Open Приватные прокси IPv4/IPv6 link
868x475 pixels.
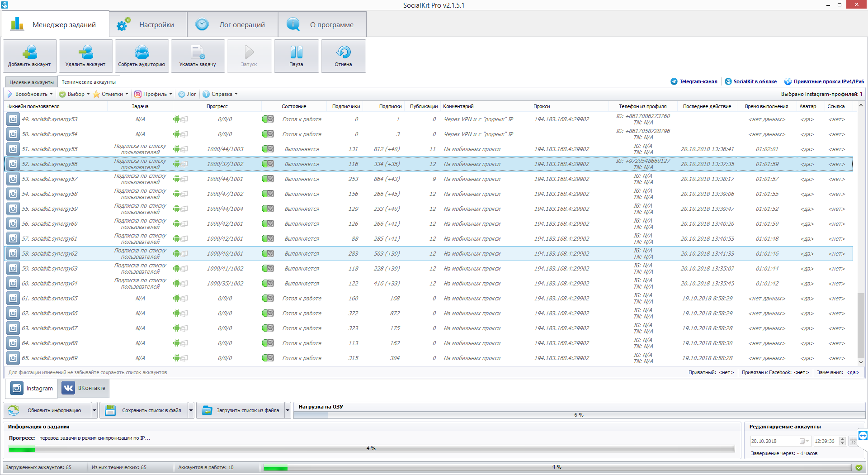(829, 82)
